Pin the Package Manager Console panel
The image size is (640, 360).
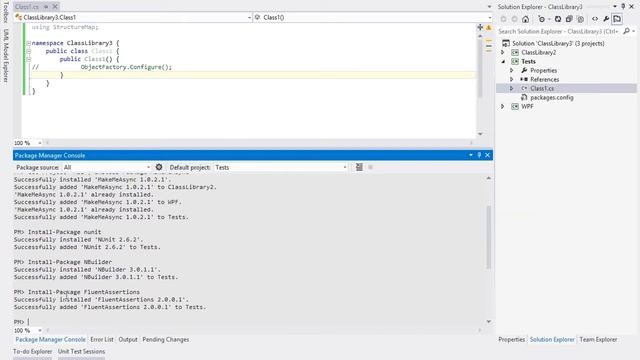(479, 155)
